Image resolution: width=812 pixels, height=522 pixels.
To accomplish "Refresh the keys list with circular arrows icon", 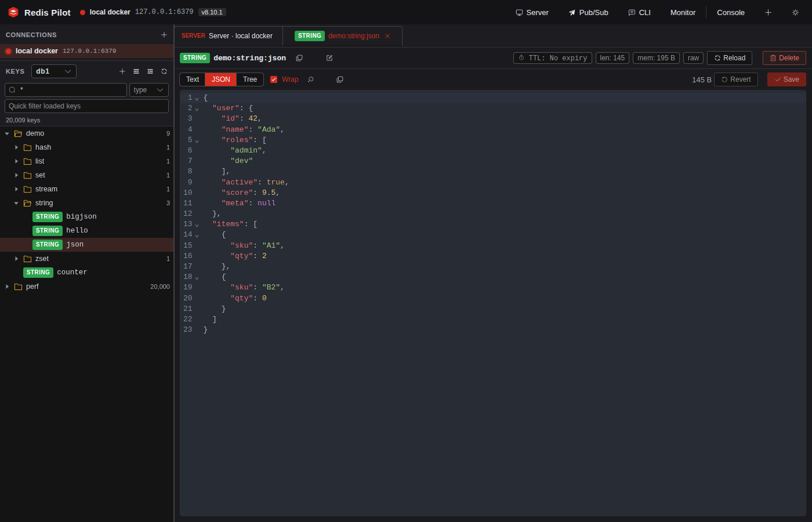I will click(x=164, y=71).
